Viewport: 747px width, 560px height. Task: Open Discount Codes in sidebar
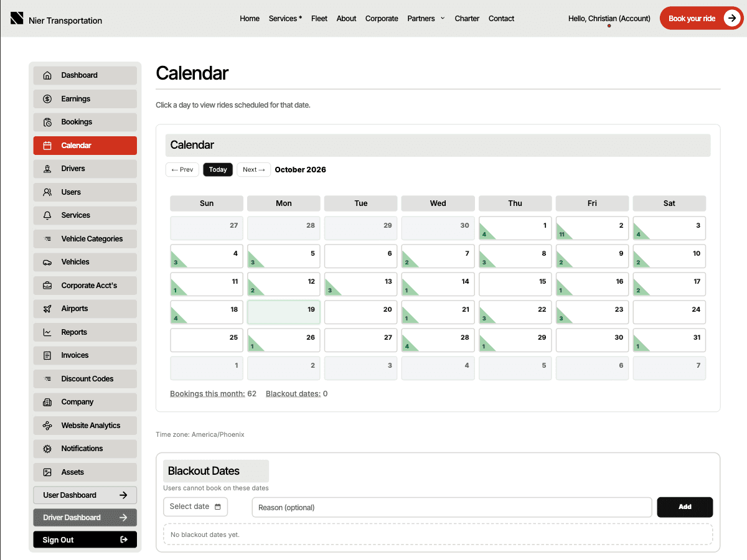click(x=85, y=379)
